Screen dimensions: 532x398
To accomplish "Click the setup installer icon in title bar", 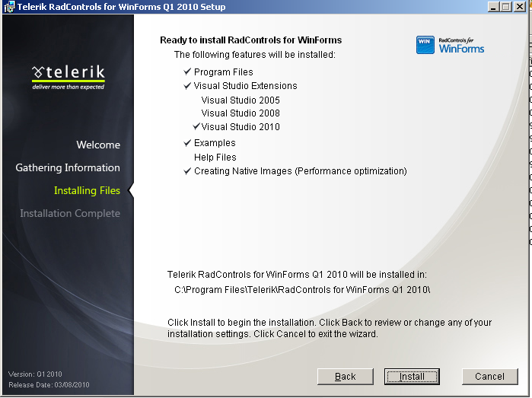I will pyautogui.click(x=9, y=7).
